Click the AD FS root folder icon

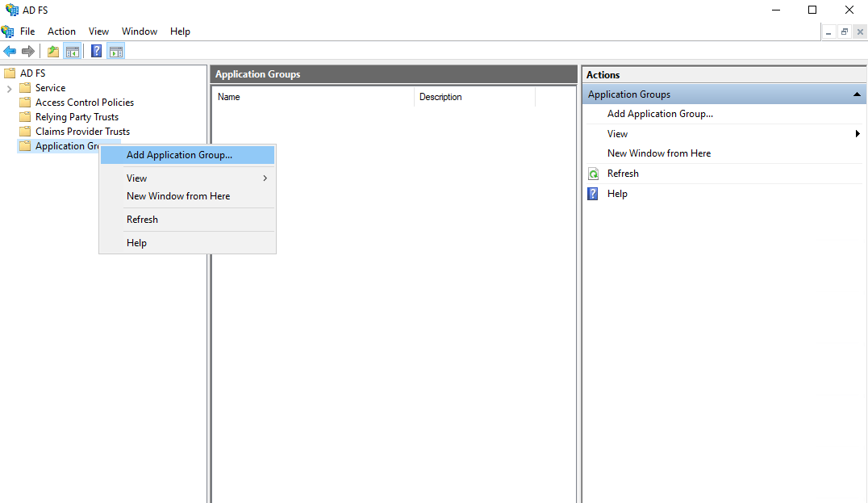pyautogui.click(x=10, y=73)
